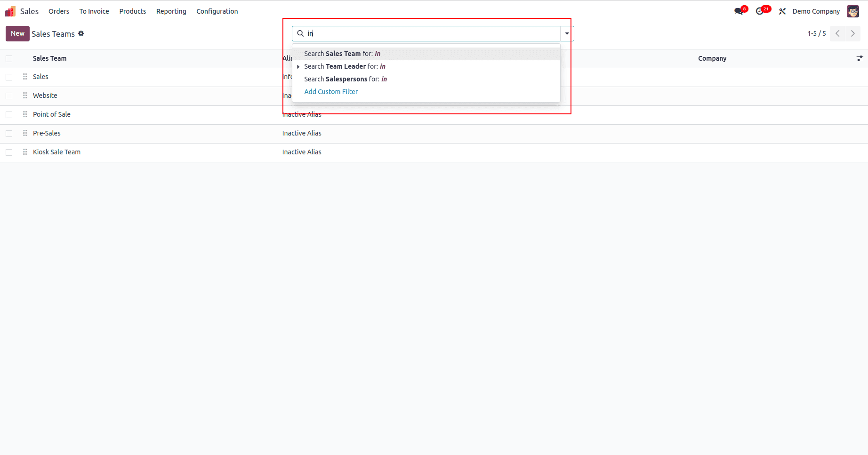This screenshot has height=455, width=868.
Task: Click the New button
Action: coord(17,33)
